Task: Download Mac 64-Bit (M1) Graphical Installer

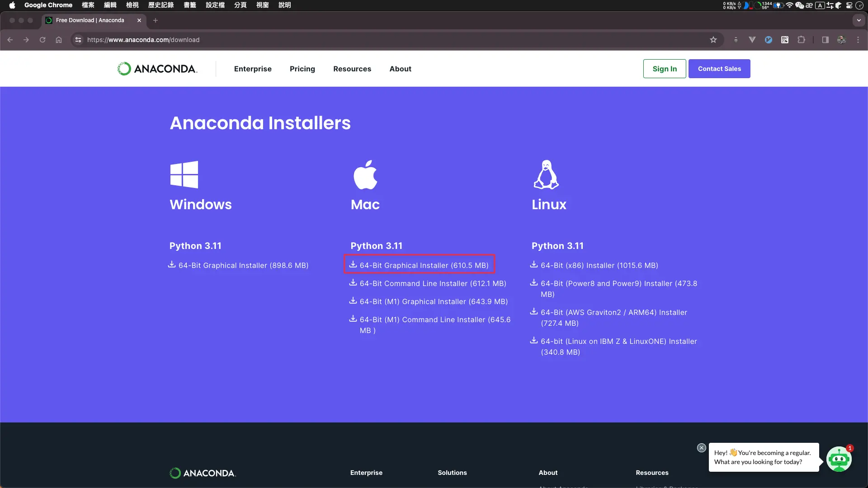Action: pyautogui.click(x=429, y=301)
